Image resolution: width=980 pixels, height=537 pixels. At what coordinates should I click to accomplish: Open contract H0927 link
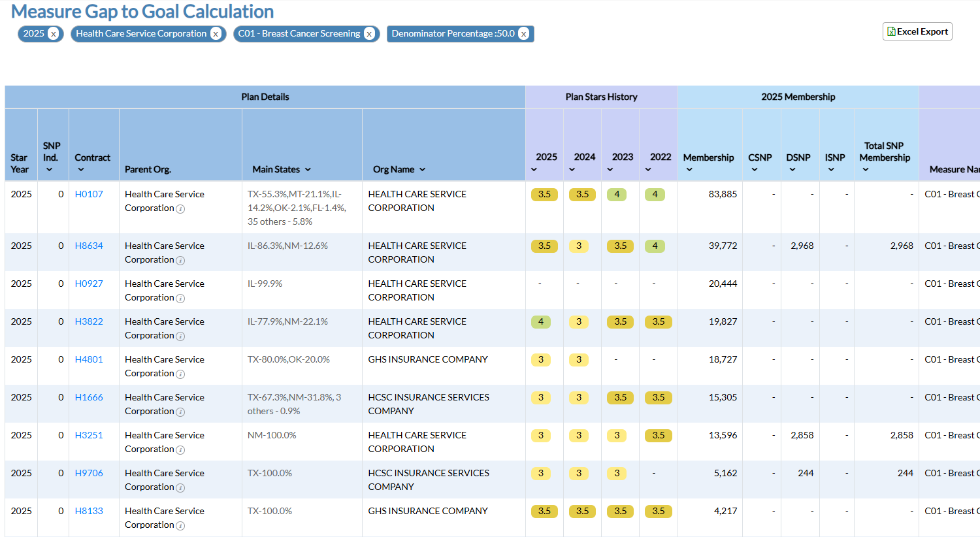[x=89, y=284]
